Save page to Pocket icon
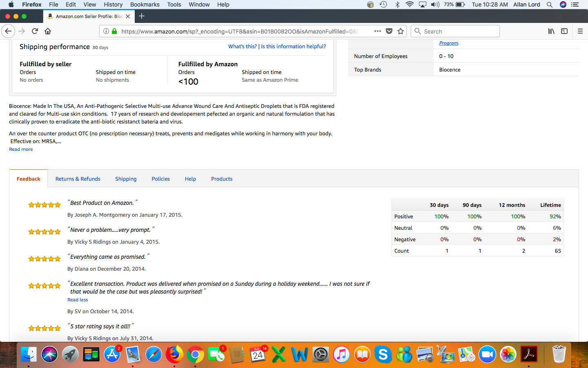The height and width of the screenshot is (368, 588). 389,31
